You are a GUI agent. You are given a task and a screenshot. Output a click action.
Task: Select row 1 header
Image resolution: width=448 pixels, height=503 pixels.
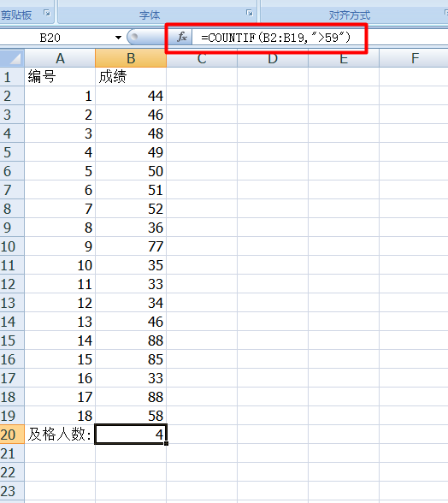point(12,77)
